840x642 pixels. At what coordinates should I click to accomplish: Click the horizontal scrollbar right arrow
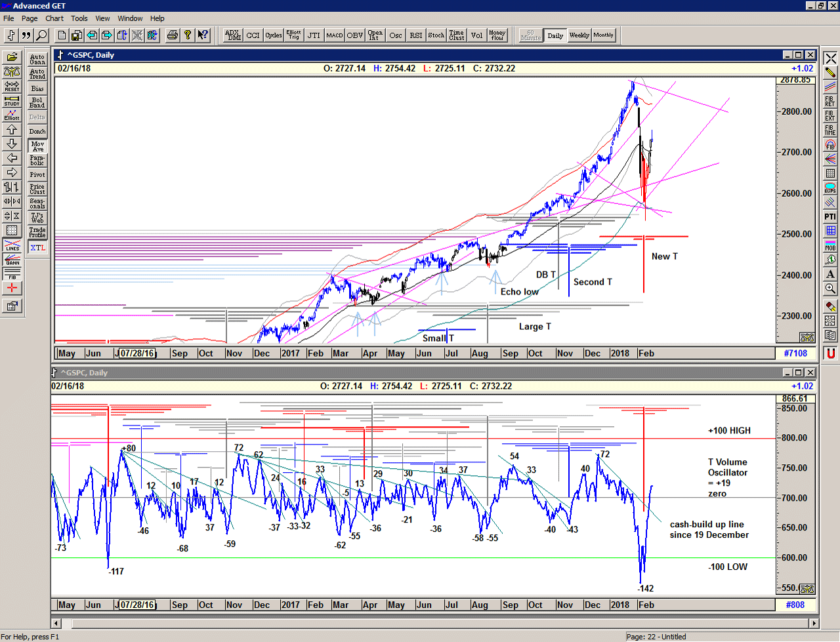click(x=814, y=623)
